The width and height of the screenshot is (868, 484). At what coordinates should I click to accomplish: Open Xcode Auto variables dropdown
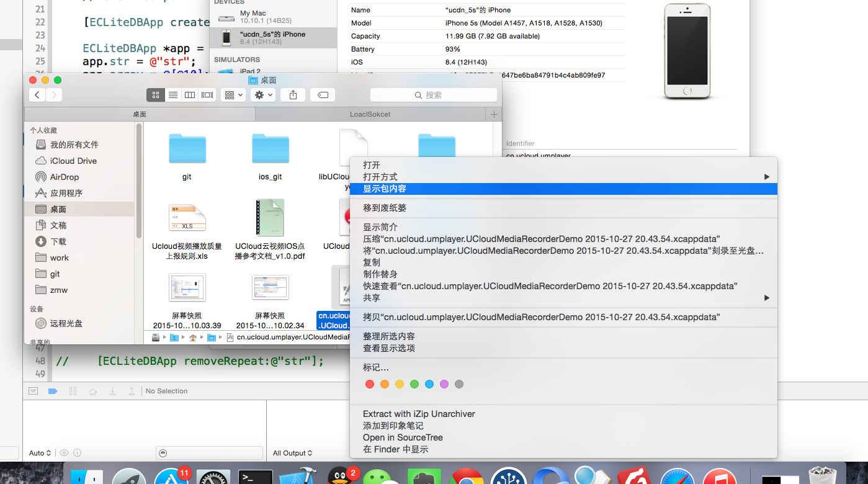(x=40, y=453)
